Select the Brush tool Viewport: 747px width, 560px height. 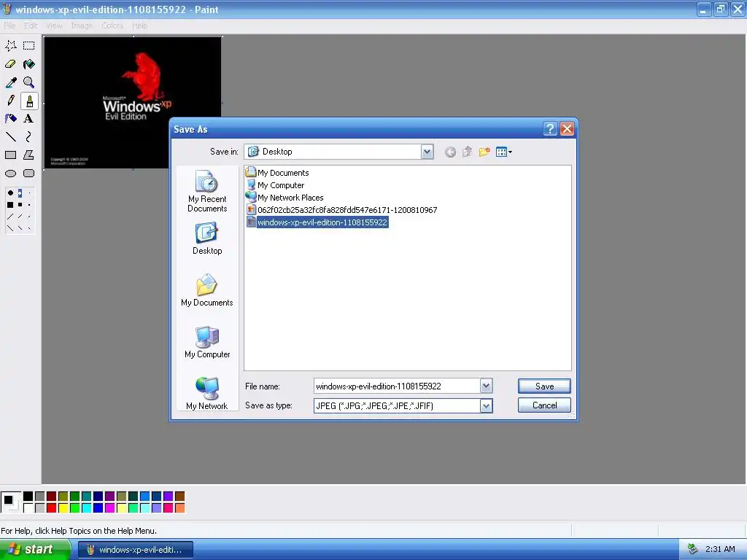(x=29, y=101)
